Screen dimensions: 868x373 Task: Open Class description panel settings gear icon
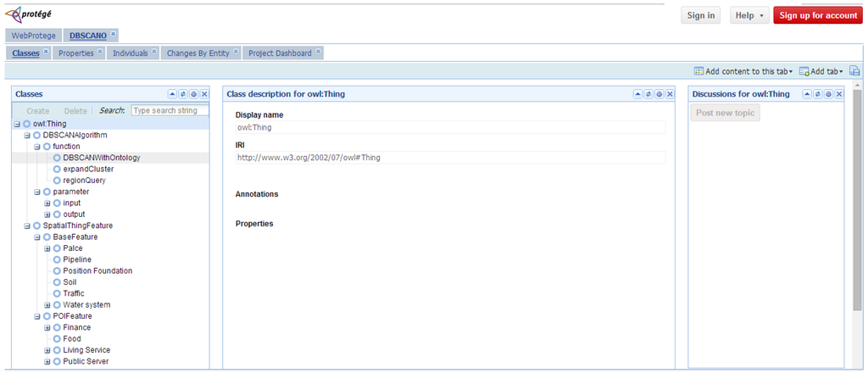[x=659, y=94]
